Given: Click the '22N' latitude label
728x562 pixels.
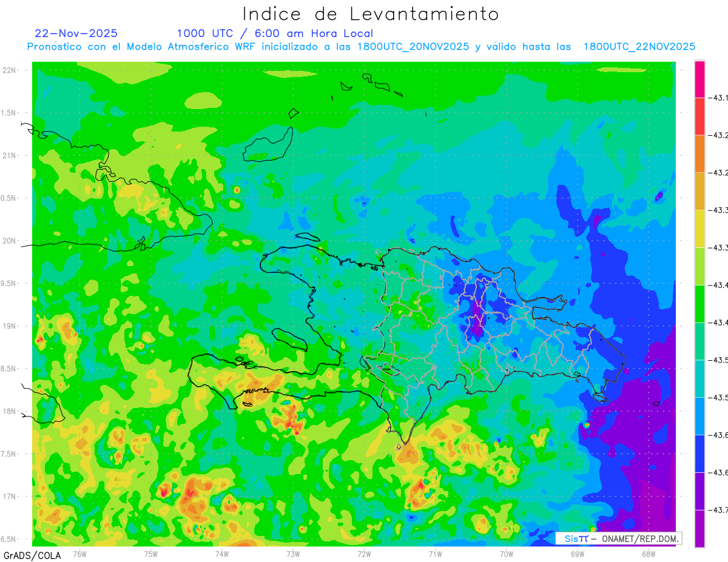Looking at the screenshot, I should coord(9,70).
